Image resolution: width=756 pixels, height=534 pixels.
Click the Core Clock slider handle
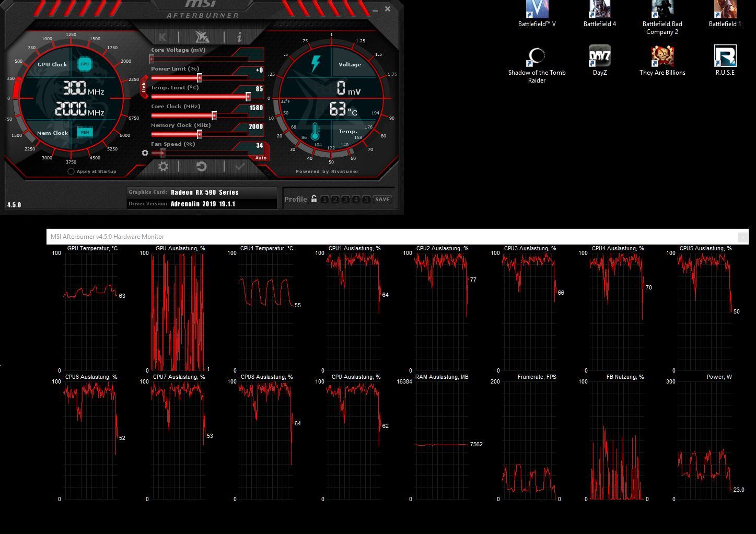214,115
